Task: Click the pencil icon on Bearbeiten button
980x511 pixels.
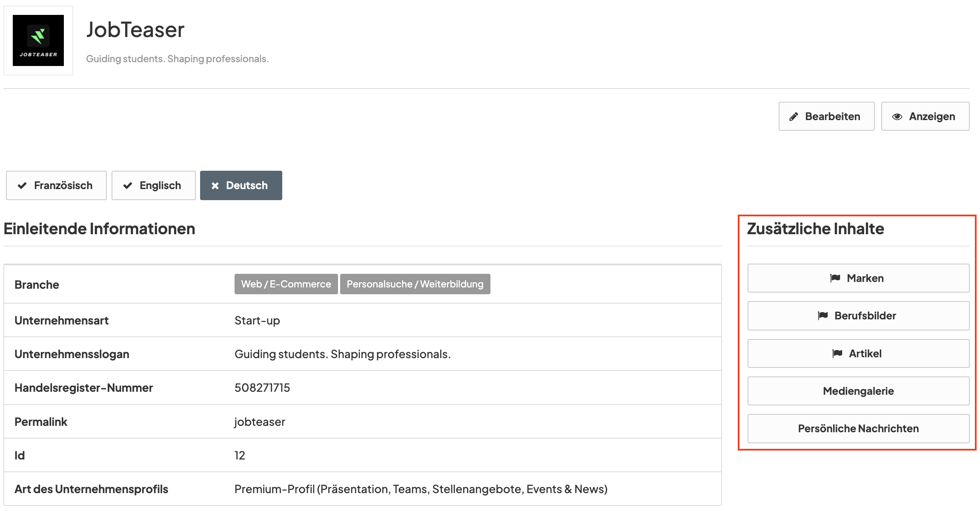Action: pyautogui.click(x=794, y=116)
